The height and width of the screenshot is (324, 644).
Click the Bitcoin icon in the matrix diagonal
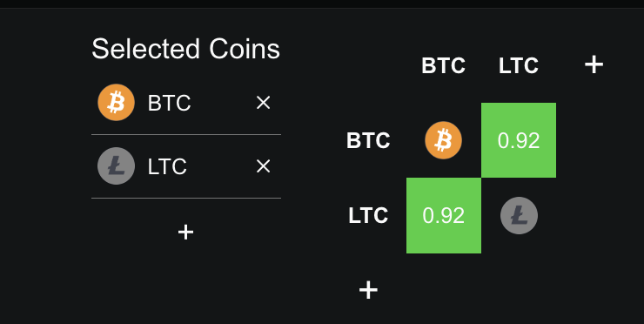pos(444,140)
